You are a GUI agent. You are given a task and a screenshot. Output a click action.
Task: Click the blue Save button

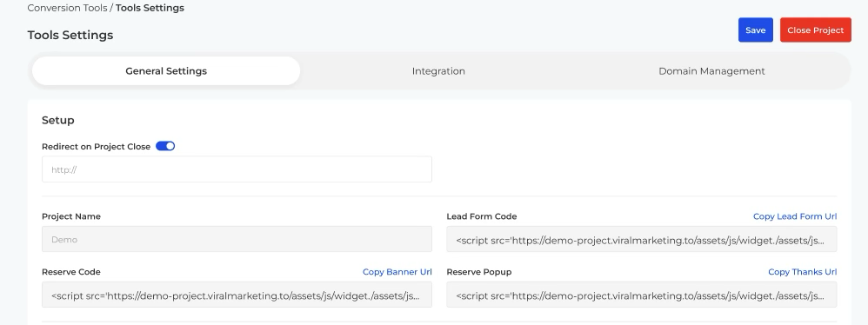click(x=755, y=30)
